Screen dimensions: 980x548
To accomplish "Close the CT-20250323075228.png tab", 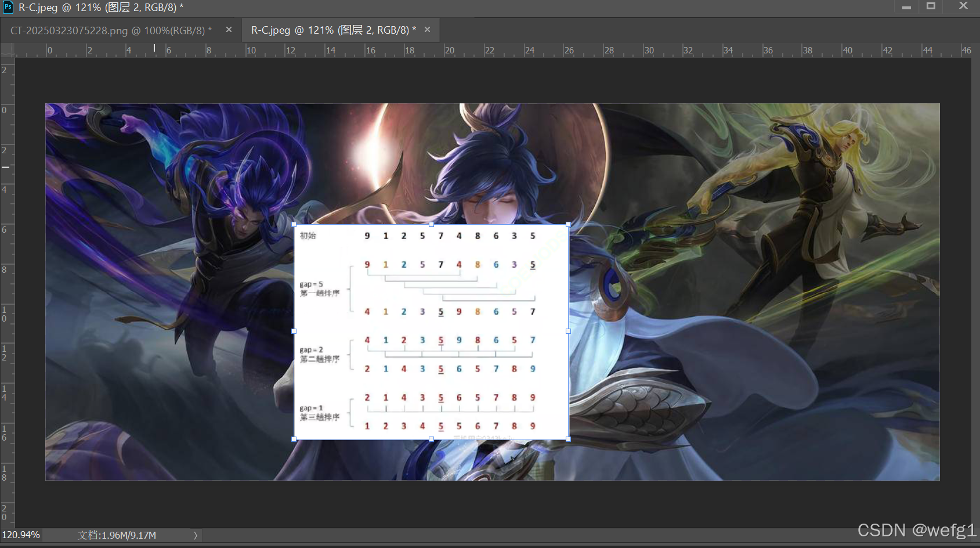I will pos(229,30).
